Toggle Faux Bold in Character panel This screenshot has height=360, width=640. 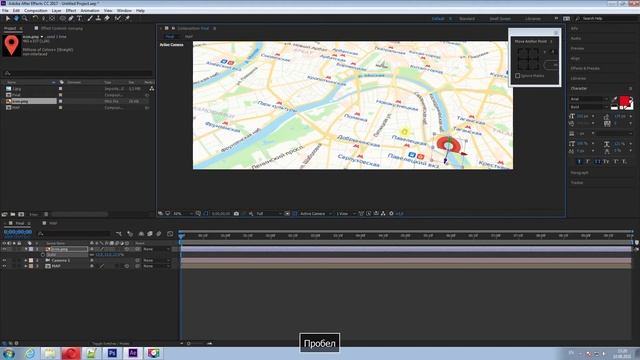point(579,162)
